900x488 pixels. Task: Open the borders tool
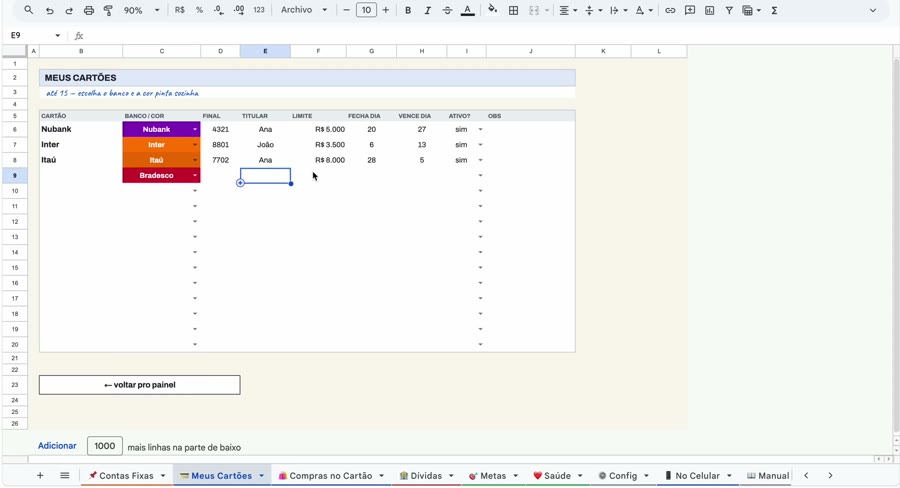click(514, 10)
